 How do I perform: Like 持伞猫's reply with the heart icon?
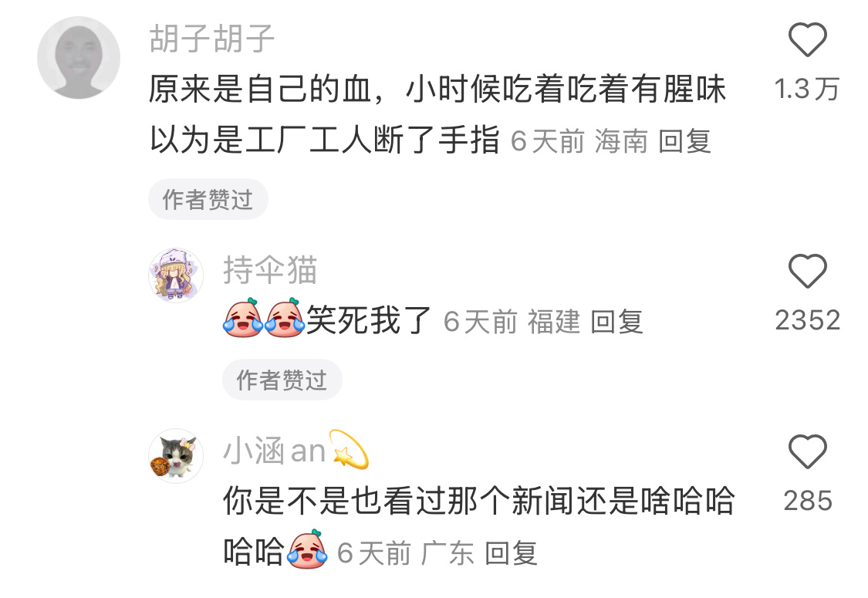[807, 271]
